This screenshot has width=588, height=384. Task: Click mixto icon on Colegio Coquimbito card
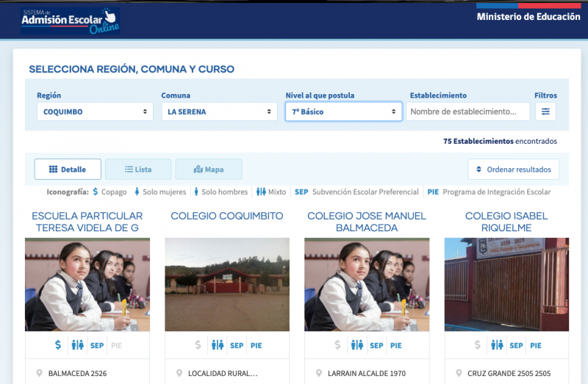218,344
